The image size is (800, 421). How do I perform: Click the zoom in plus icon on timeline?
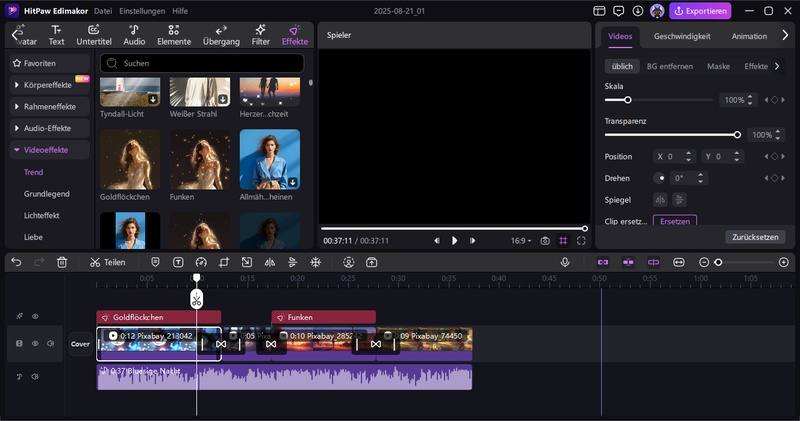pos(784,262)
